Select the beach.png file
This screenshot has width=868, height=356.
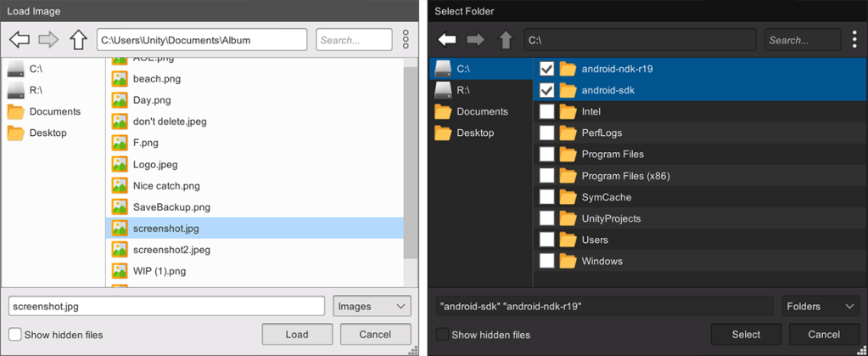tap(157, 79)
